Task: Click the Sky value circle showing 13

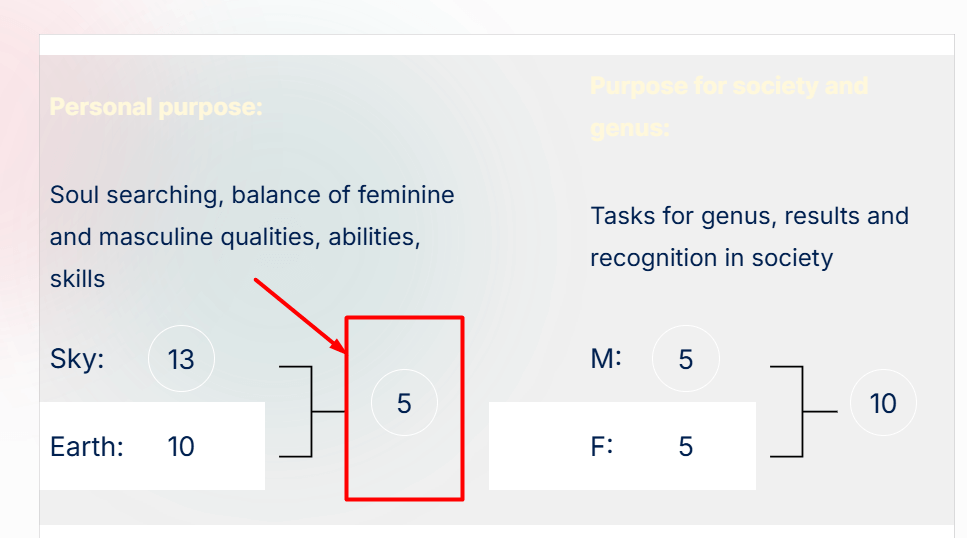Action: point(181,358)
